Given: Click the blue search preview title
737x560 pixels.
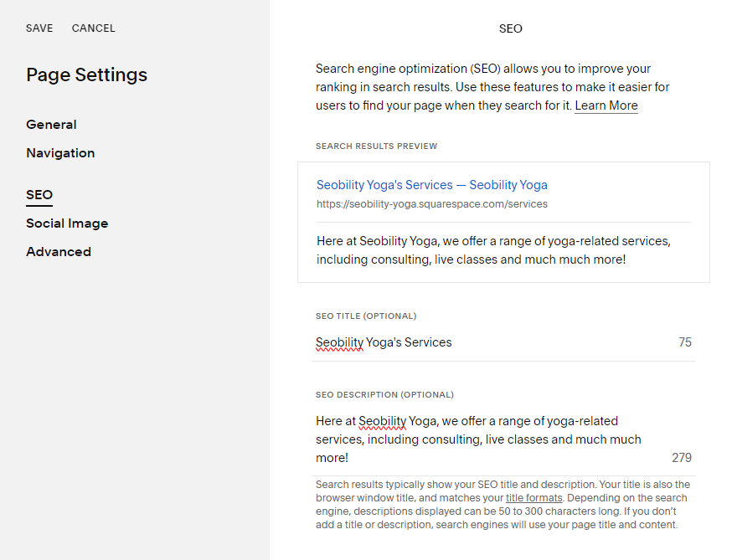Looking at the screenshot, I should [x=431, y=185].
